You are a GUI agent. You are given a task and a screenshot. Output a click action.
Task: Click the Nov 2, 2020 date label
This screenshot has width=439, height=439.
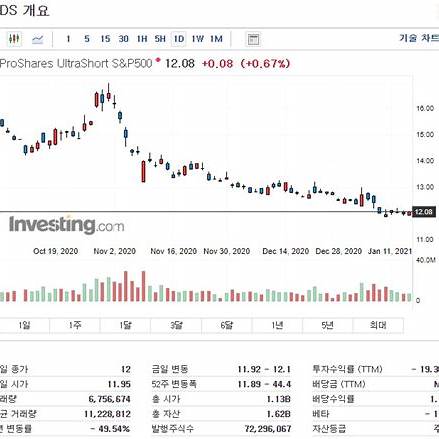(x=115, y=251)
